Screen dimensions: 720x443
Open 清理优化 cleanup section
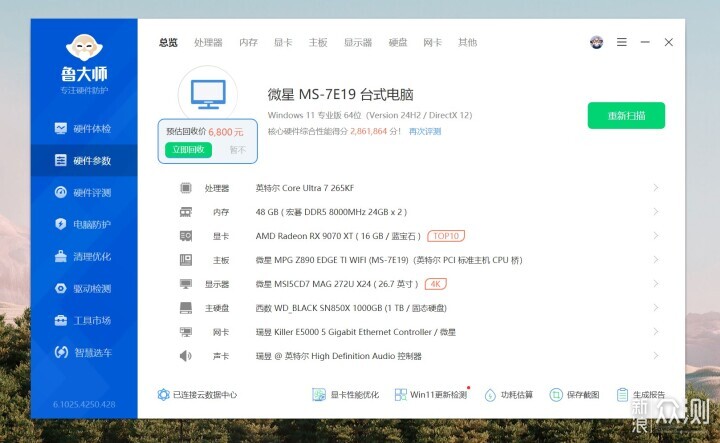click(84, 256)
